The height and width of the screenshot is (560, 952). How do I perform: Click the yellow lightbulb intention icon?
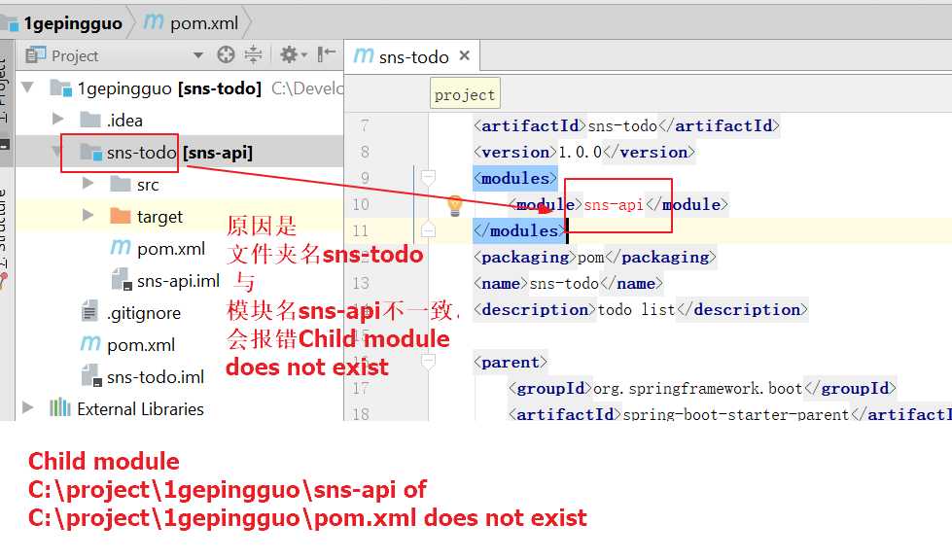[455, 206]
